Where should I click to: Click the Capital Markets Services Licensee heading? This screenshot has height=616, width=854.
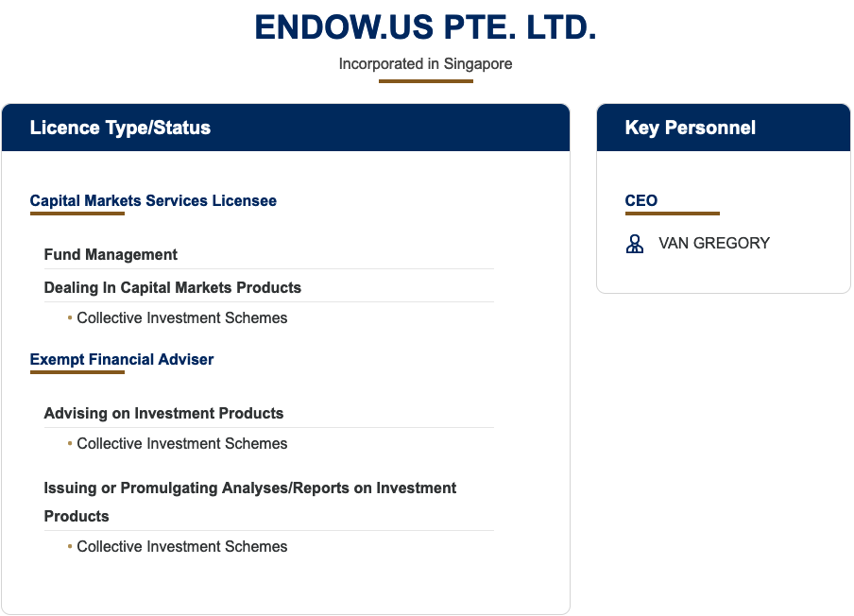[x=153, y=200]
